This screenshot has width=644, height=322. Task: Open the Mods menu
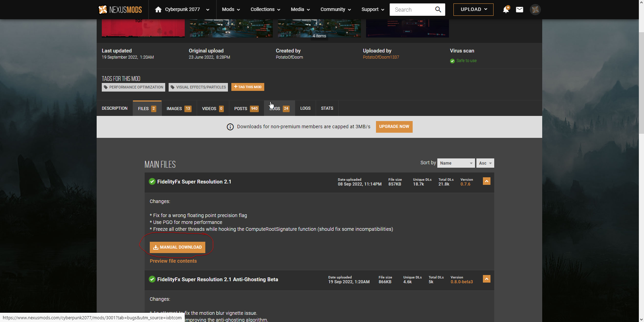pos(231,10)
